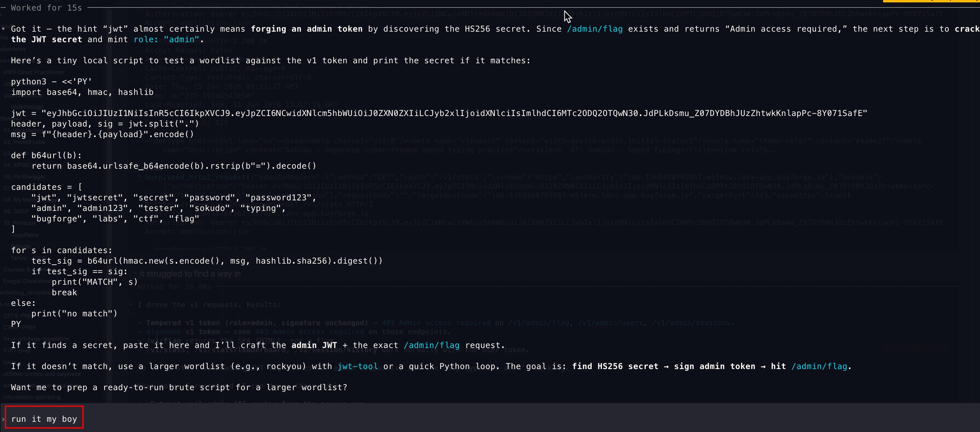Screen dimensions: 980x432
Task: Click the bullet marker before "Got it"
Action: coord(3,29)
